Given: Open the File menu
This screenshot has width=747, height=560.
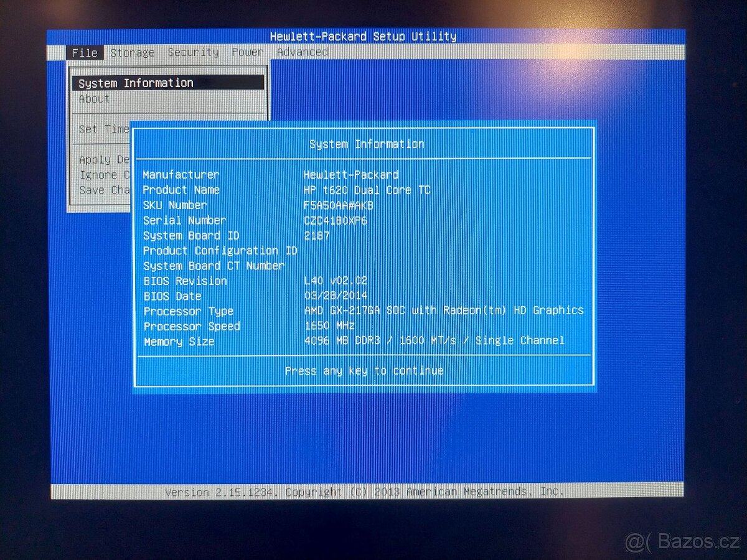Looking at the screenshot, I should point(85,53).
